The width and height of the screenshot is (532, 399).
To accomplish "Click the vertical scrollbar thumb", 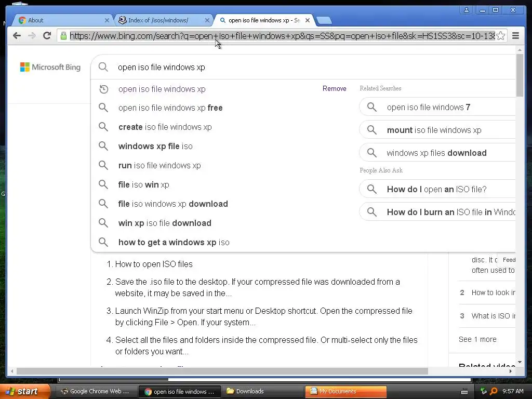I will 520,75.
